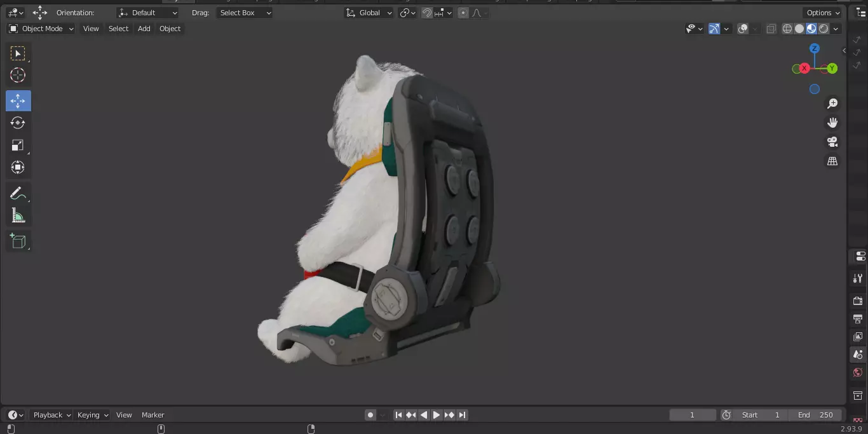Open the Outliner editor type icon
868x434 pixels.
pos(862,13)
